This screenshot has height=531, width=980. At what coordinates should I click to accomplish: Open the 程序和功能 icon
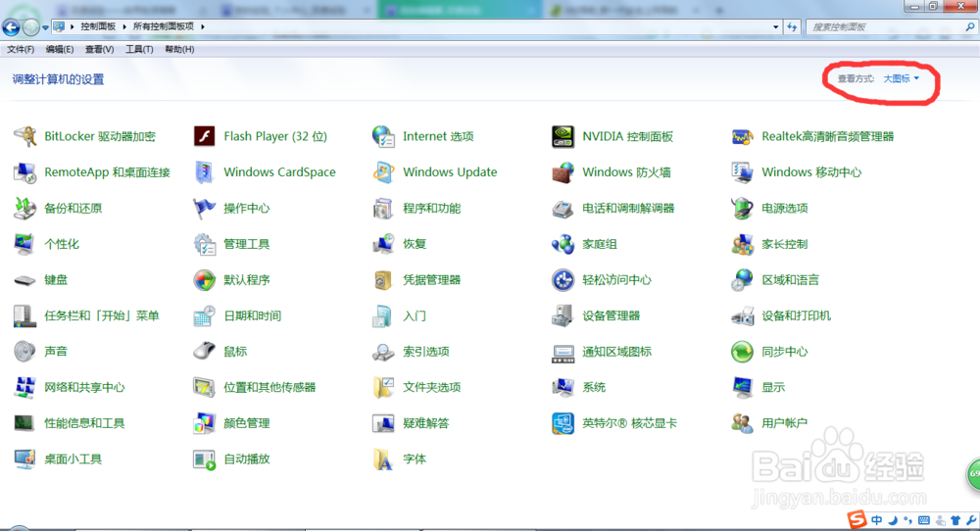pyautogui.click(x=383, y=208)
